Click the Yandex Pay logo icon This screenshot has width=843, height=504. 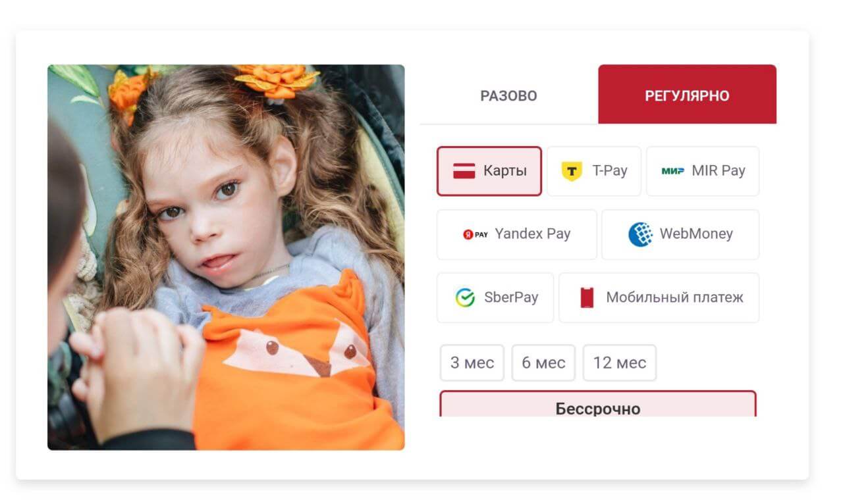(x=476, y=234)
